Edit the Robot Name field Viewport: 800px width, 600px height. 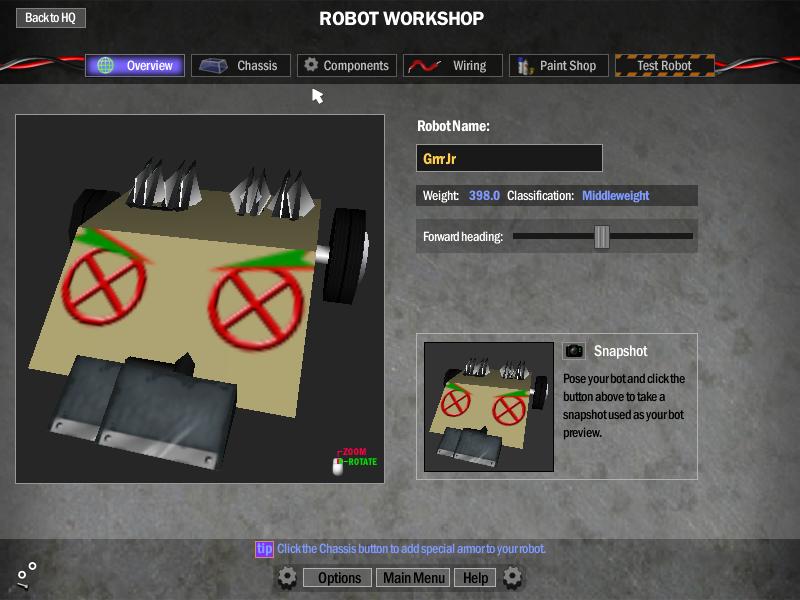[509, 158]
